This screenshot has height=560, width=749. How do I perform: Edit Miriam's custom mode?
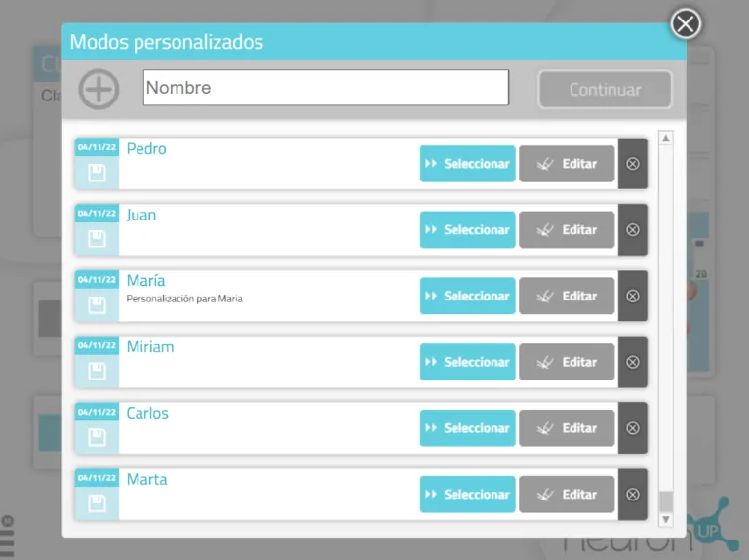pyautogui.click(x=567, y=362)
